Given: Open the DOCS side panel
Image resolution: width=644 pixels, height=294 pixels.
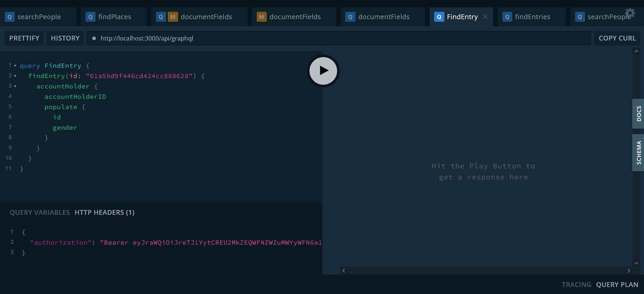Looking at the screenshot, I should (x=638, y=113).
